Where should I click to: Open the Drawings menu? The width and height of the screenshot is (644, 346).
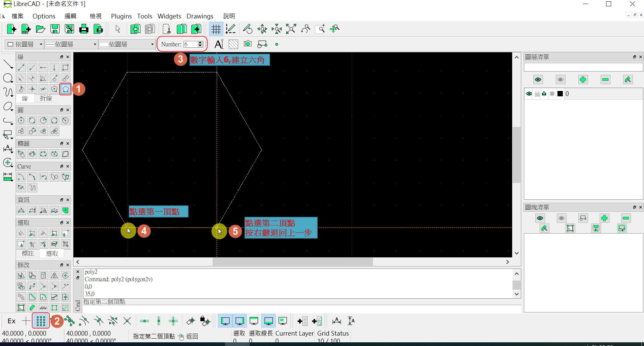tap(200, 16)
